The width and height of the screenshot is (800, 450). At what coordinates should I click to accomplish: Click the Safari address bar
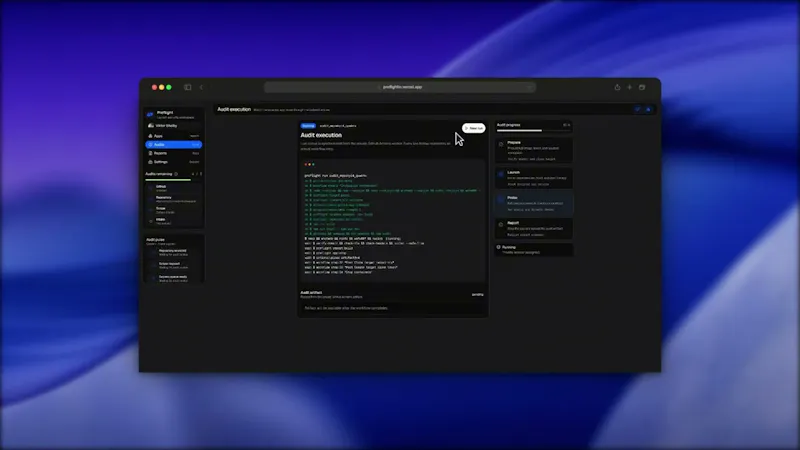(x=400, y=87)
